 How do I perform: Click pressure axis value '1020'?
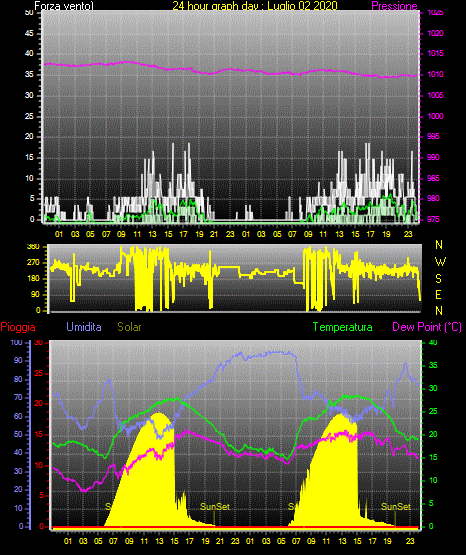(435, 33)
